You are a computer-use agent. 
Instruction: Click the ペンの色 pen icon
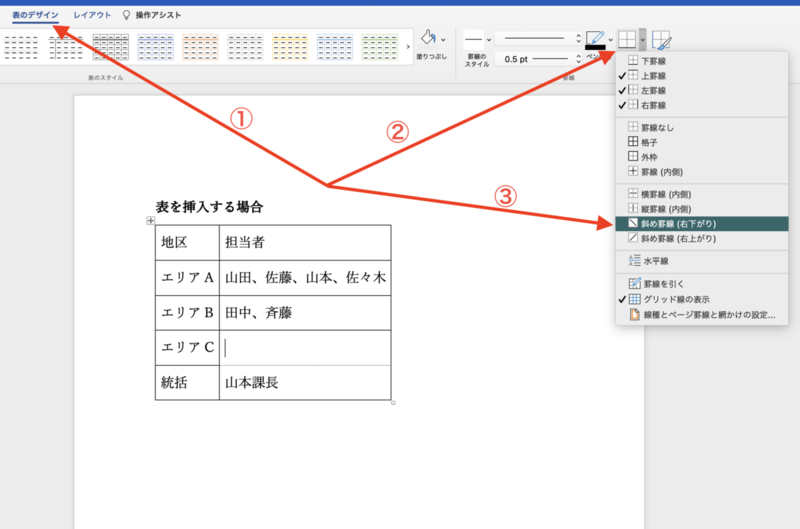(595, 40)
